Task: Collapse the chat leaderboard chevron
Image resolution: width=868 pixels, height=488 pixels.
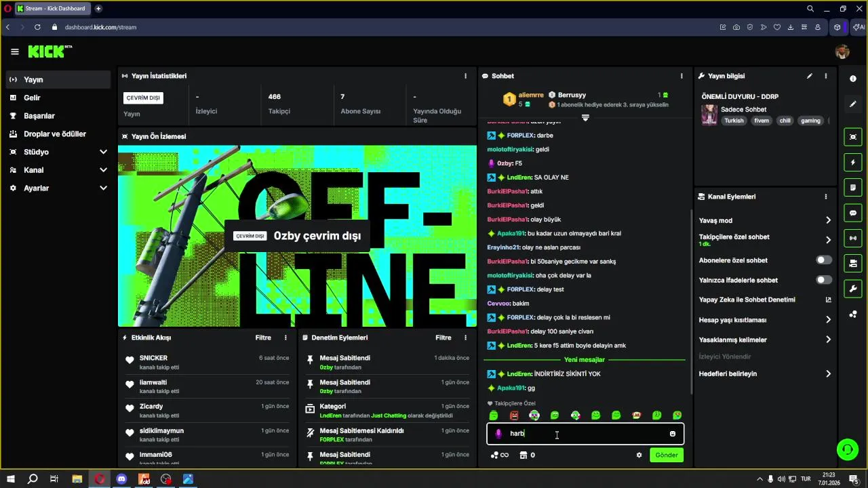Action: 585,118
